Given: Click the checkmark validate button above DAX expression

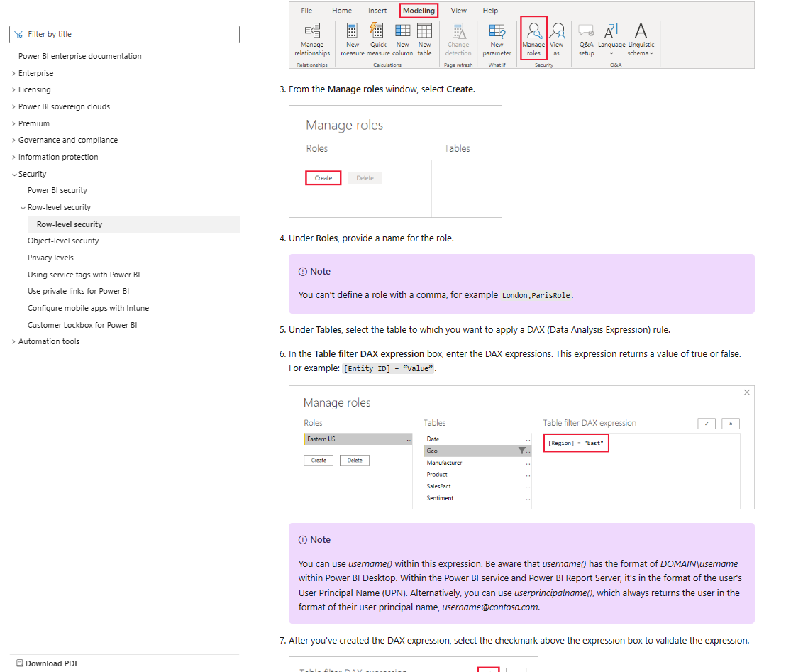Looking at the screenshot, I should (x=707, y=424).
